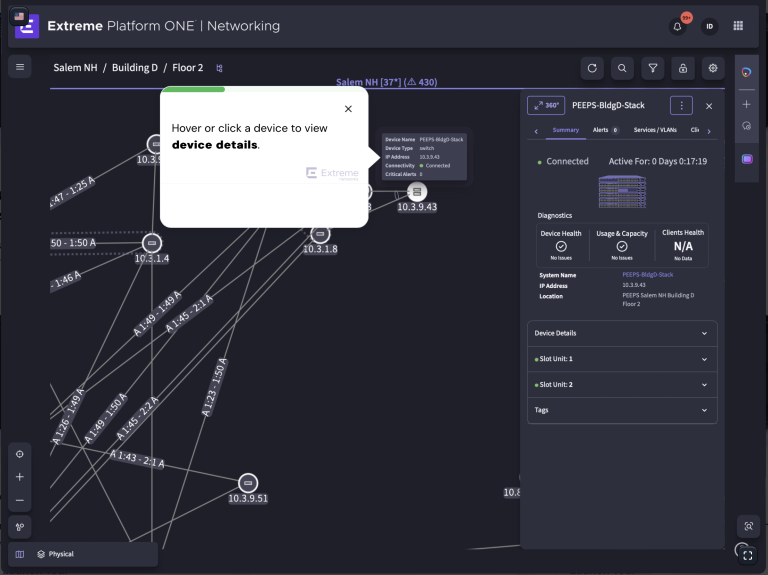Click the link label A 1:23 - 1:50 A
Image resolution: width=768 pixels, height=575 pixels.
coord(215,388)
